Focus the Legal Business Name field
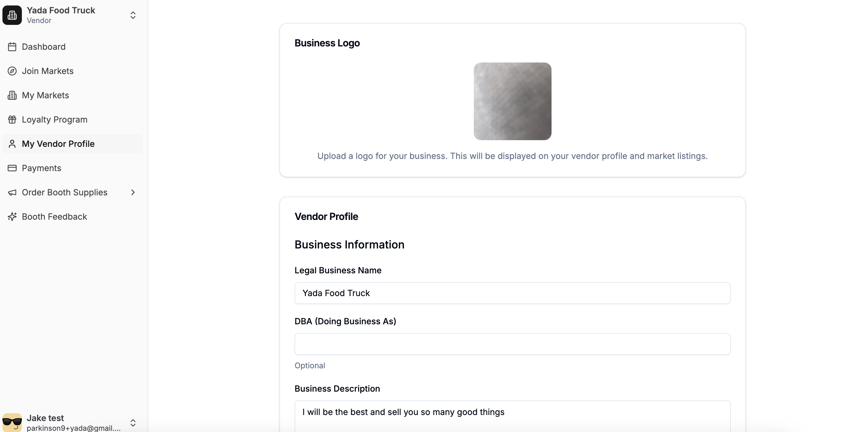 512,293
